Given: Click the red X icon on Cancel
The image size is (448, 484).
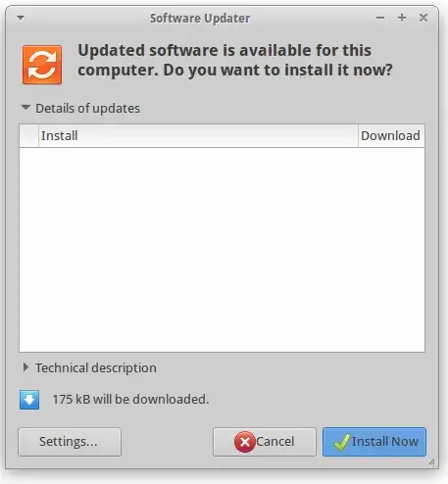Looking at the screenshot, I should pyautogui.click(x=244, y=442).
